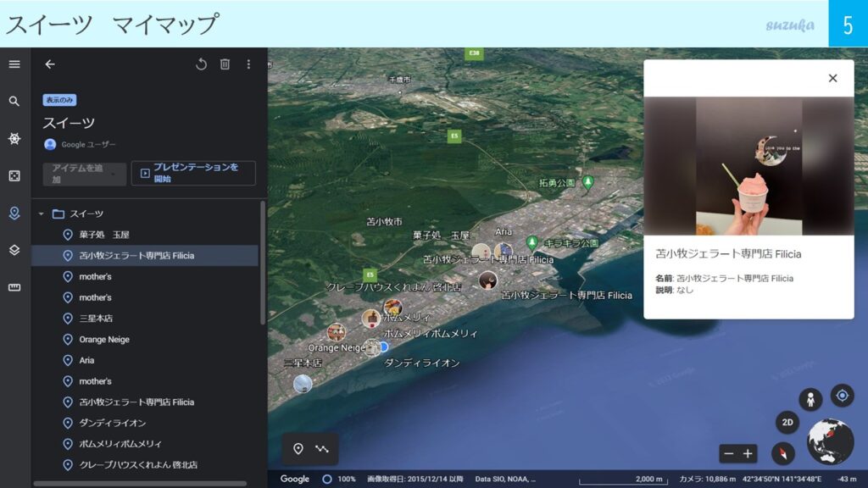868x488 pixels.
Task: Select Orange Neige list item
Action: pyautogui.click(x=104, y=340)
